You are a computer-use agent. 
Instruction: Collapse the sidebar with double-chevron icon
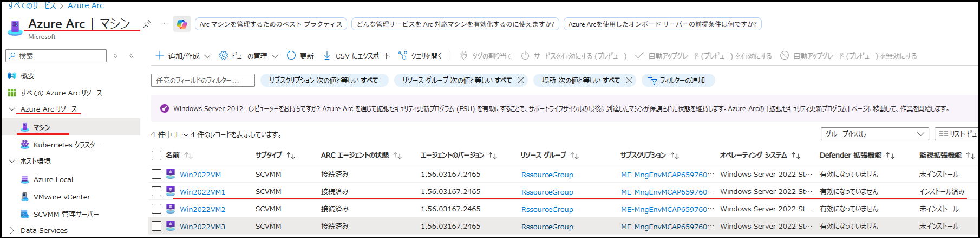pos(132,56)
